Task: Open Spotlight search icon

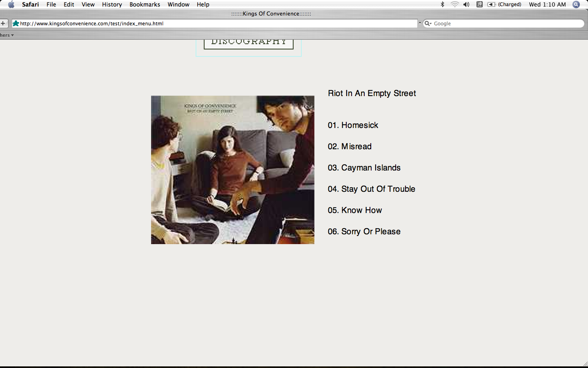Action: 576,4
